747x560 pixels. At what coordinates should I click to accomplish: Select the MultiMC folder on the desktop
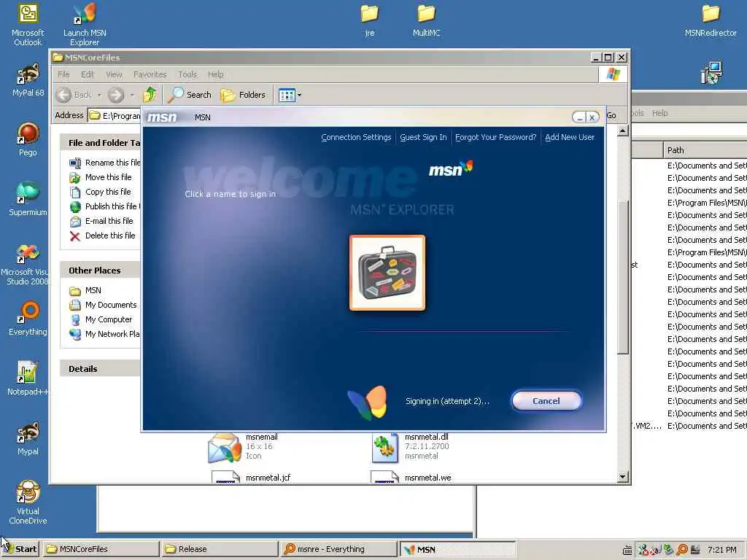[426, 20]
